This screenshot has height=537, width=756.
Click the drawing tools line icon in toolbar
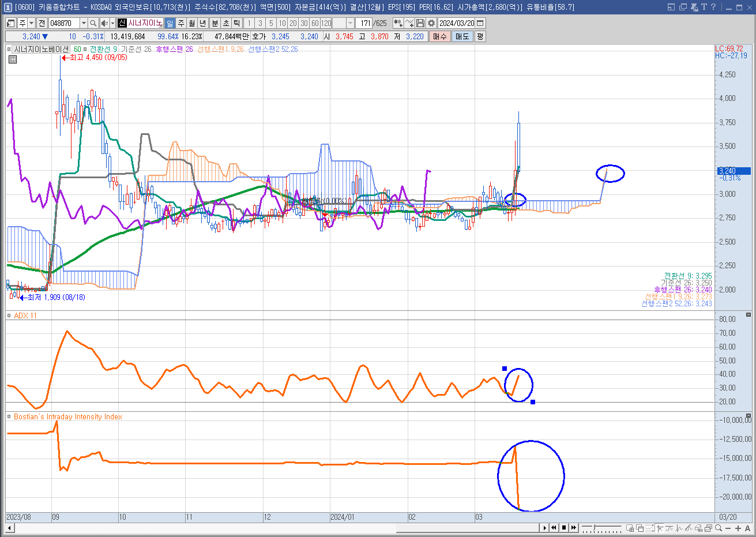(x=409, y=23)
